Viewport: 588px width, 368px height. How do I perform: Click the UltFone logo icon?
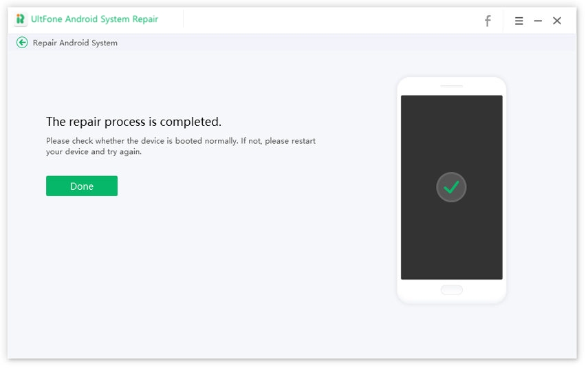(21, 19)
